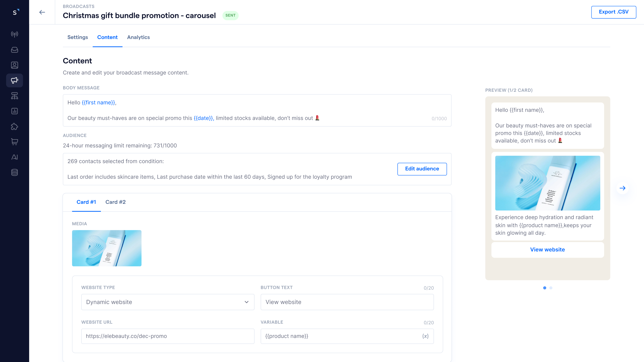
Task: Click the Export .CSV button
Action: pyautogui.click(x=614, y=12)
